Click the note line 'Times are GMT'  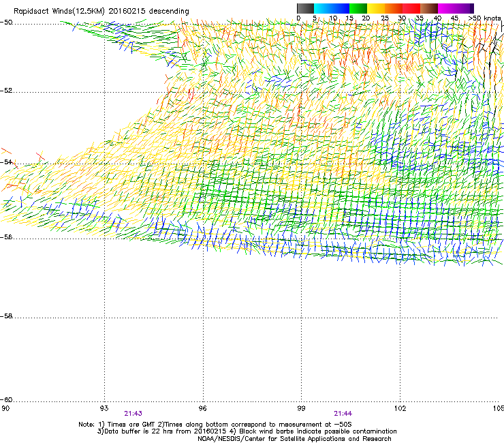[131, 425]
